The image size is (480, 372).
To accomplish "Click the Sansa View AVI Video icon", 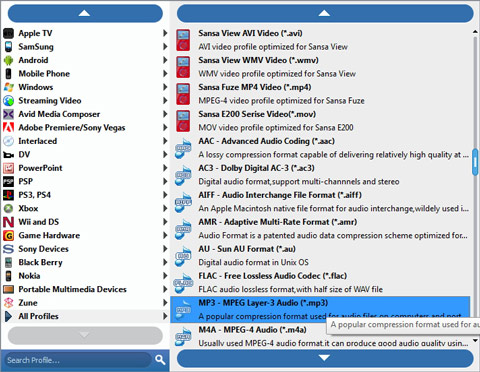I will [183, 40].
